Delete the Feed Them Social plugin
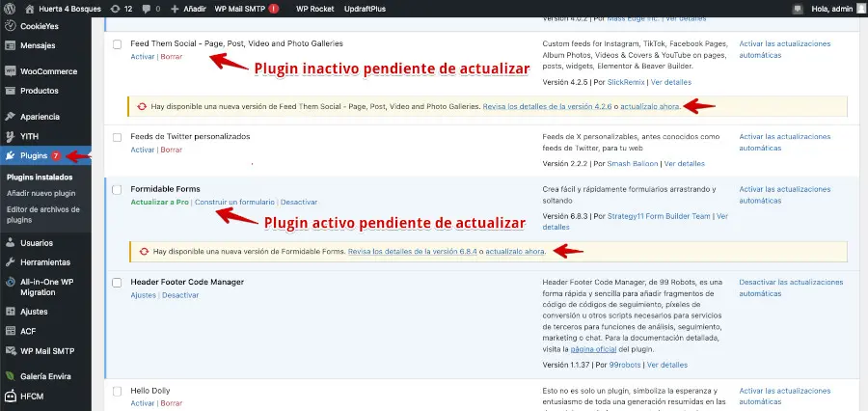The height and width of the screenshot is (411, 868). tap(171, 57)
